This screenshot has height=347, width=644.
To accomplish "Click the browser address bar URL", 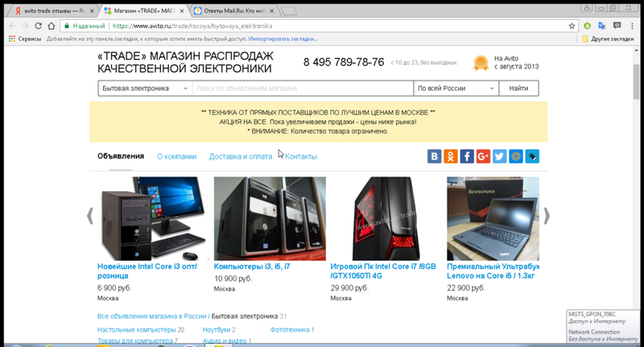I will coord(192,26).
